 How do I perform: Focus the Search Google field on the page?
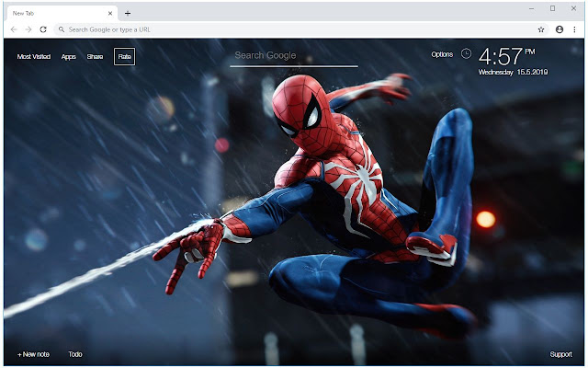[294, 56]
